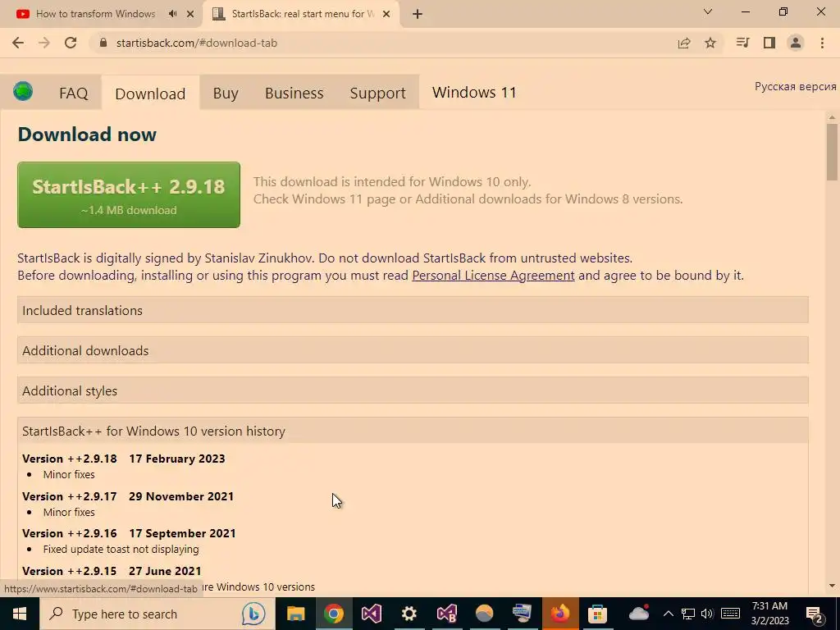Open the touch keyboard tray icon

click(730, 614)
